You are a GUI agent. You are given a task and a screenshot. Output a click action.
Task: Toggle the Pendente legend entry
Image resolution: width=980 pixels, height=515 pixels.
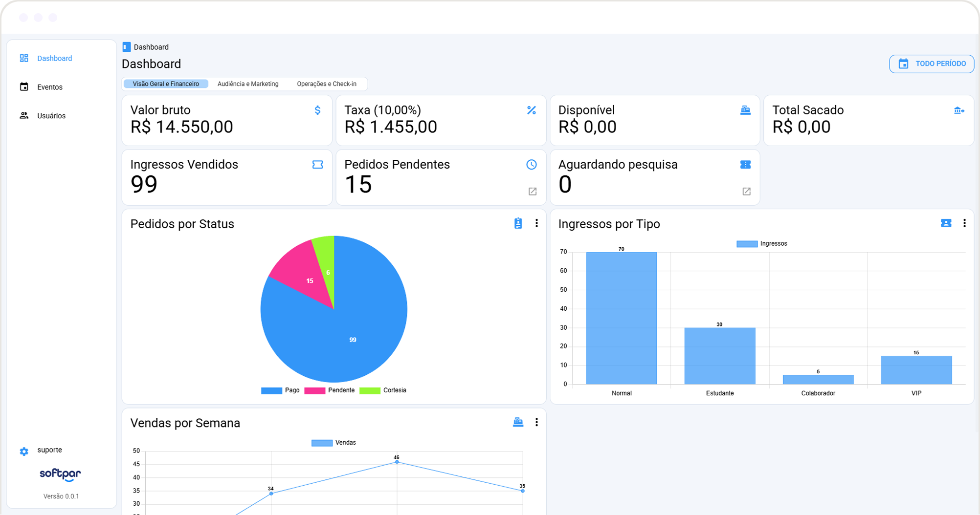pos(329,390)
